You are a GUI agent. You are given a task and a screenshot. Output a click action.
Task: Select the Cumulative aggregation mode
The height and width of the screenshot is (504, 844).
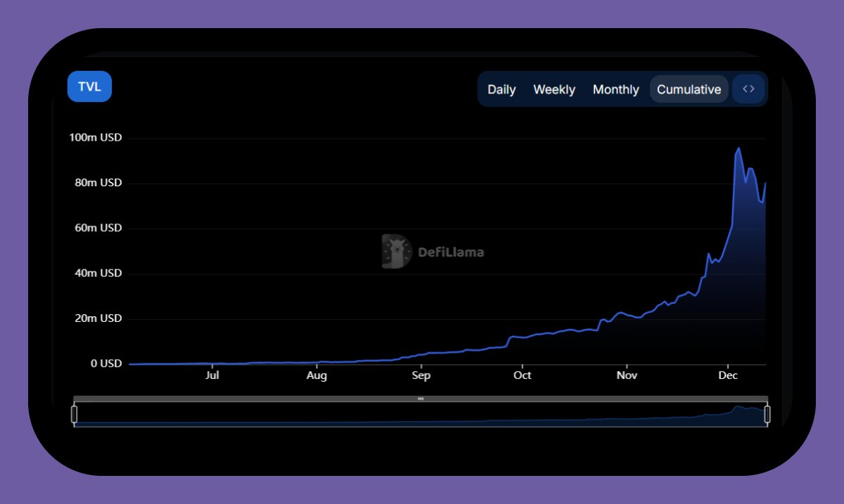tap(689, 89)
